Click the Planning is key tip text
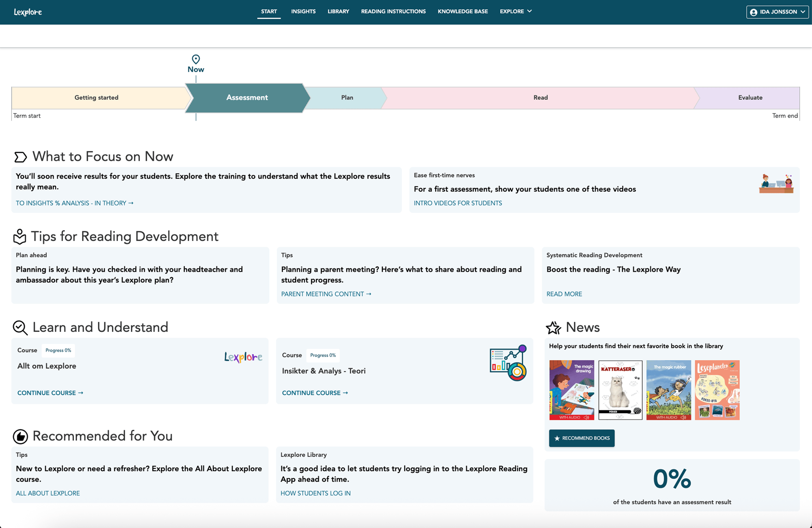Viewport: 812px width, 528px height. pos(129,275)
